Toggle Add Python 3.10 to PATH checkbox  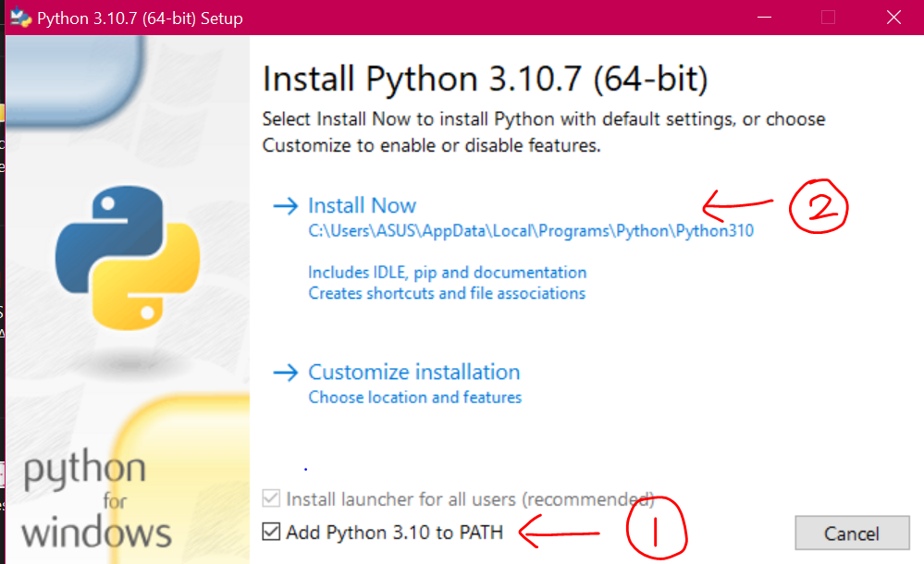coord(271,532)
